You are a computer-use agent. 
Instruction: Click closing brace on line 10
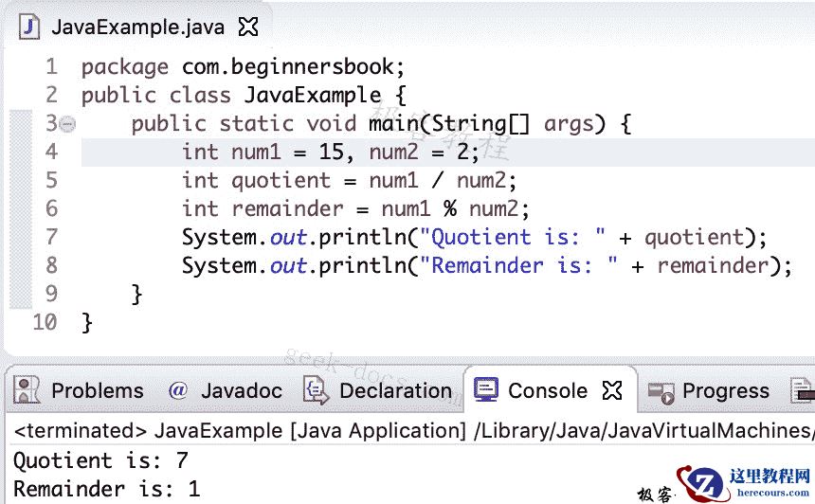[x=87, y=323]
